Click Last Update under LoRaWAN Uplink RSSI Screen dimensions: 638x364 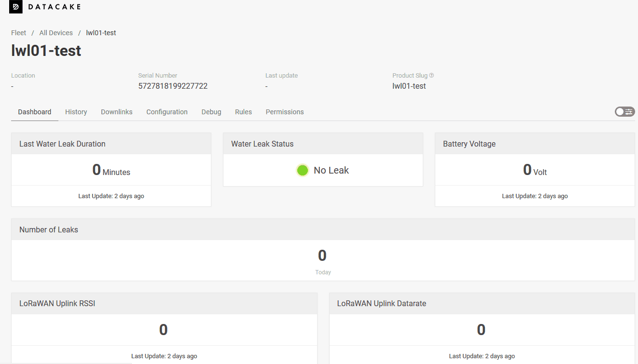pyautogui.click(x=164, y=356)
